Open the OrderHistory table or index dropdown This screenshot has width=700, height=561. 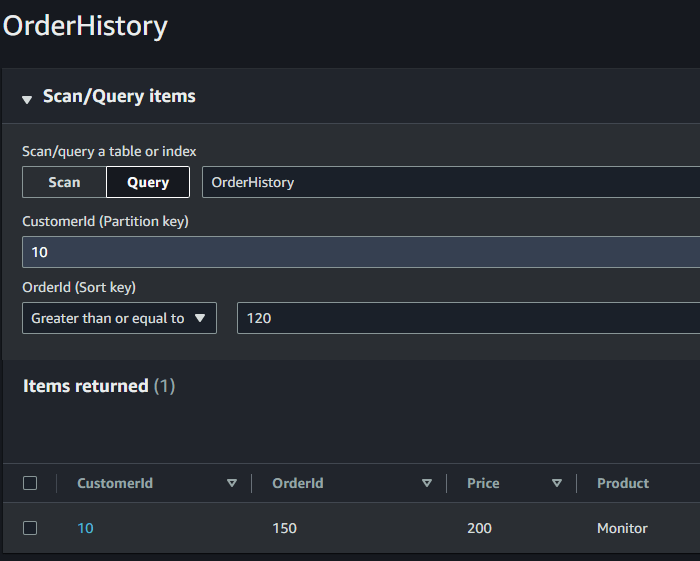pos(450,182)
